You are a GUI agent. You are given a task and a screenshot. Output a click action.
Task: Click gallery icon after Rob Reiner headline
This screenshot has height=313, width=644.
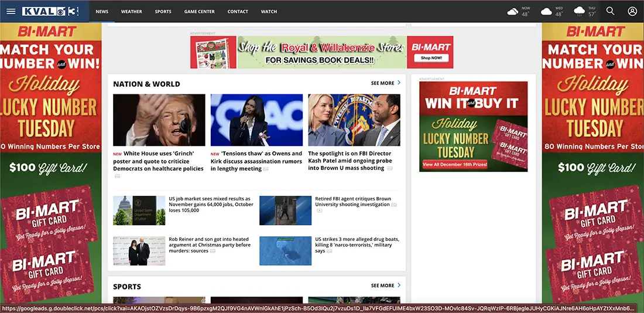[x=213, y=251]
